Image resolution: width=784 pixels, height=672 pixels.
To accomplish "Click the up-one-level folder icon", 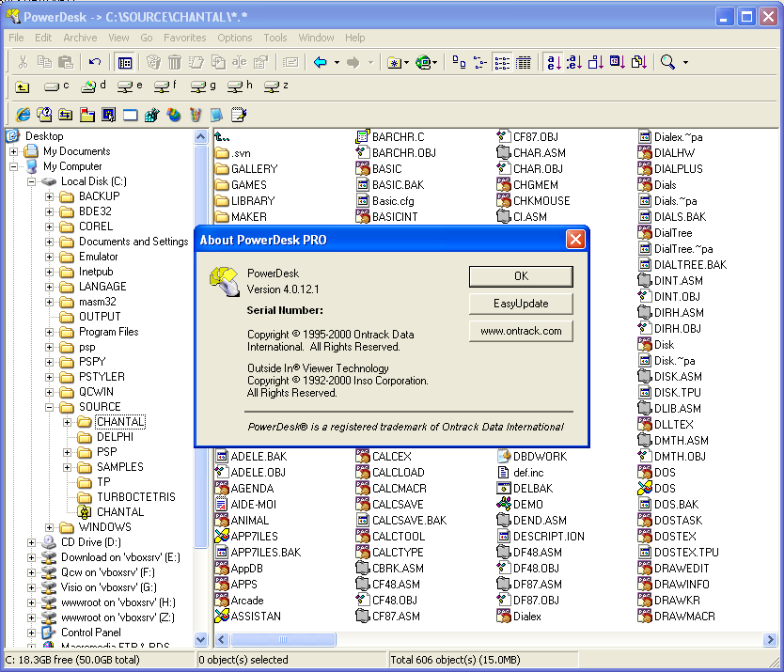I will 23,87.
